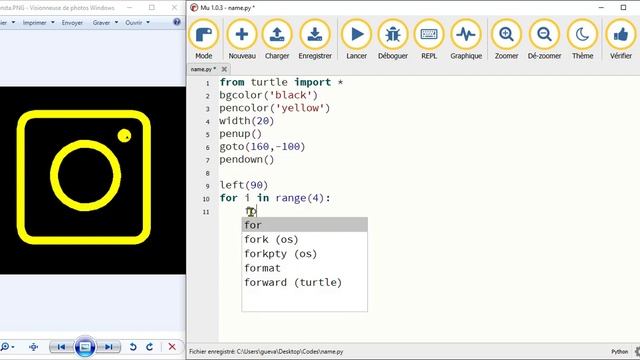Rotate photo counterclockwise

133,347
